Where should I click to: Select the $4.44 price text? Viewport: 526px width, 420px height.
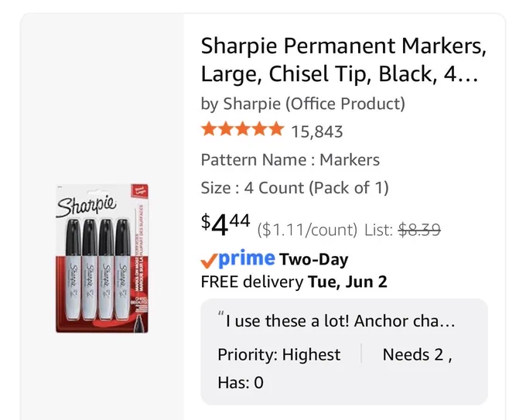click(225, 225)
